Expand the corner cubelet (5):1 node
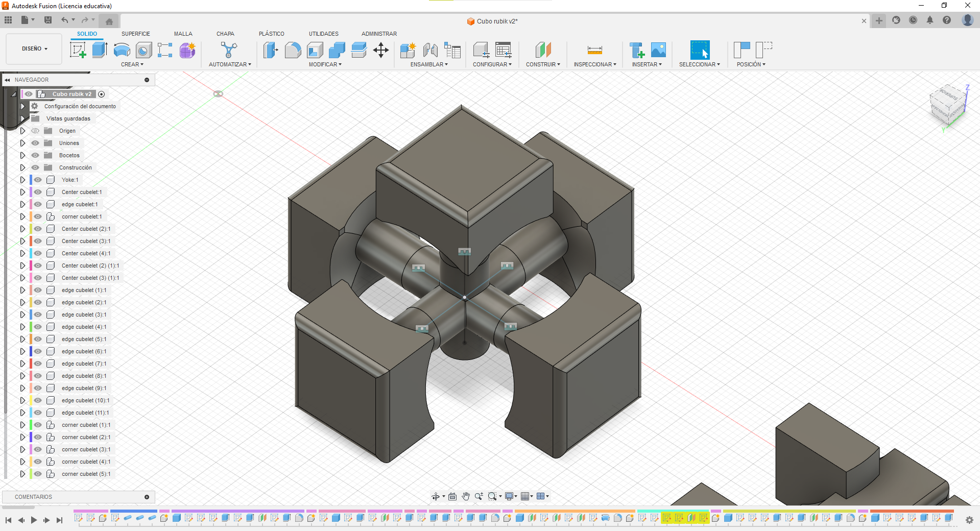 [x=22, y=474]
